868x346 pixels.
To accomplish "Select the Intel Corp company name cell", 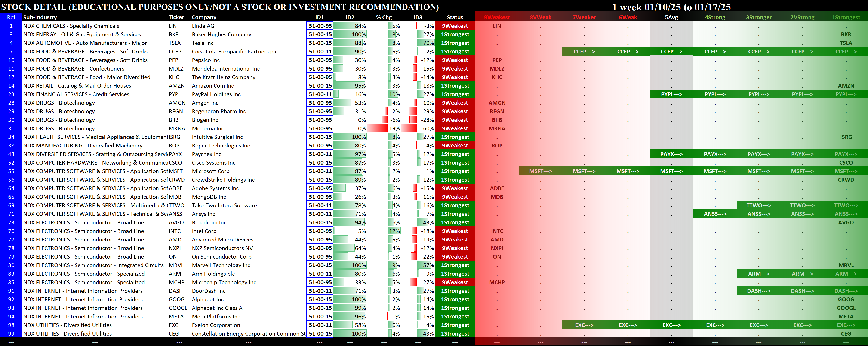I will coord(204,231).
